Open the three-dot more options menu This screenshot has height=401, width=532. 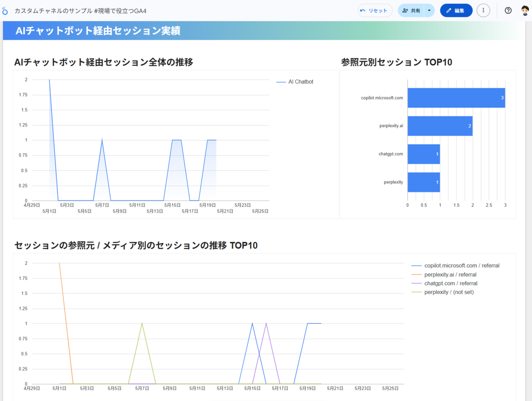(x=483, y=11)
